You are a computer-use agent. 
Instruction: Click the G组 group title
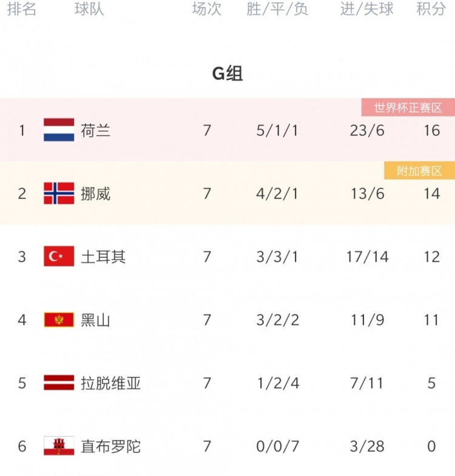click(227, 73)
